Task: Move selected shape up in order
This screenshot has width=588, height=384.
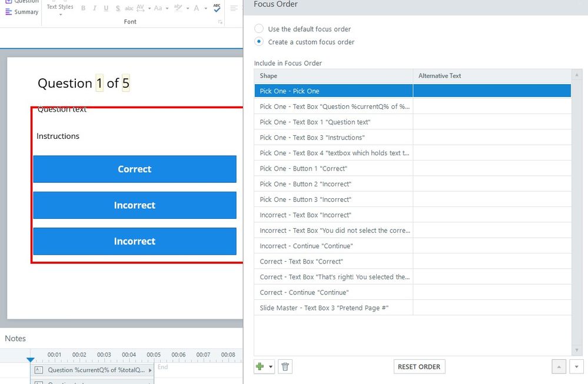Action: [559, 367]
